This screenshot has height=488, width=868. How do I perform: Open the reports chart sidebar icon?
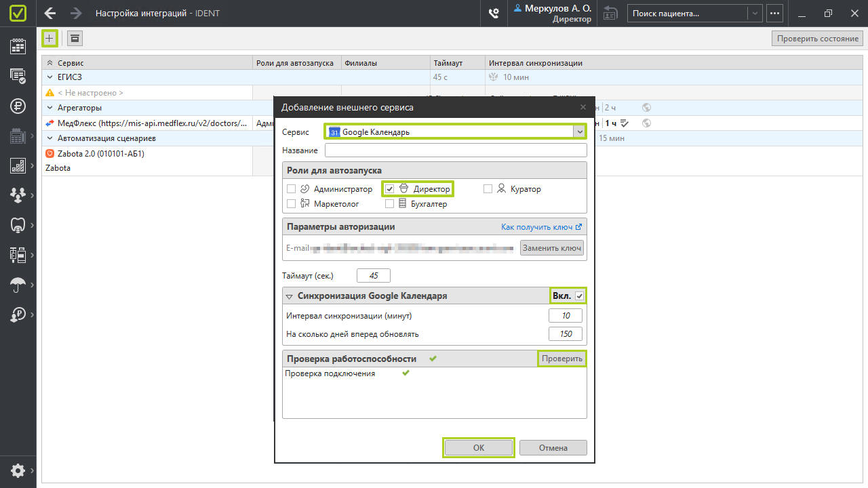(x=18, y=165)
